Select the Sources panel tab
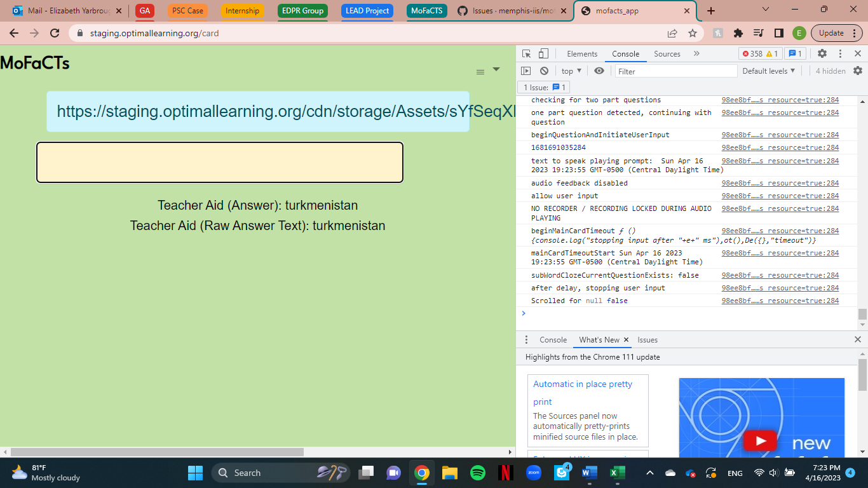Image resolution: width=868 pixels, height=488 pixels. (667, 53)
